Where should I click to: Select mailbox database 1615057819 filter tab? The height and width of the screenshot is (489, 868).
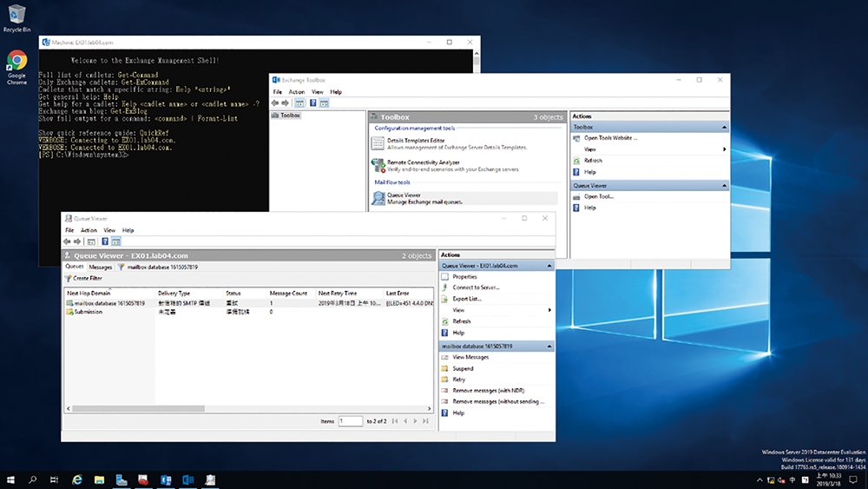pos(158,267)
